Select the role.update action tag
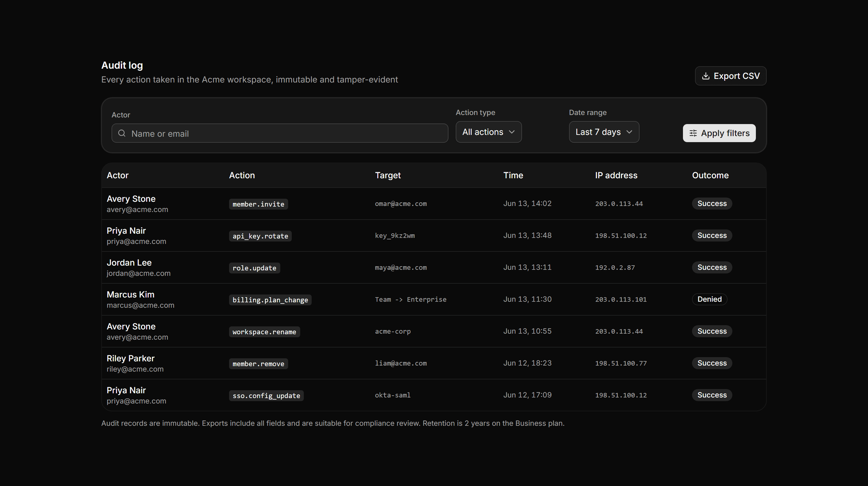This screenshot has width=868, height=486. point(254,268)
